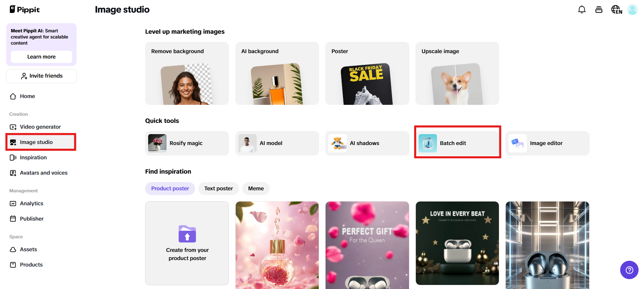Screen dimensions: 644x289
Task: Click the Learn more button
Action: point(41,57)
